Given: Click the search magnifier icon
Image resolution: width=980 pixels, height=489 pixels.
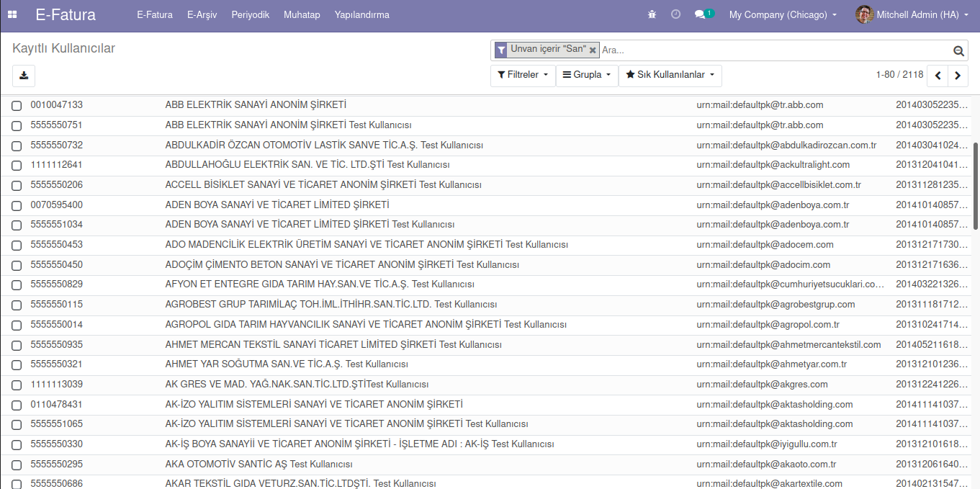Looking at the screenshot, I should [958, 50].
